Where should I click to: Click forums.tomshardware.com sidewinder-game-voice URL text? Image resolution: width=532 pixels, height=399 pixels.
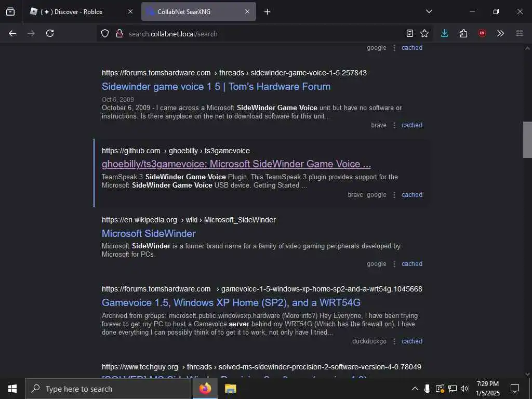click(234, 73)
